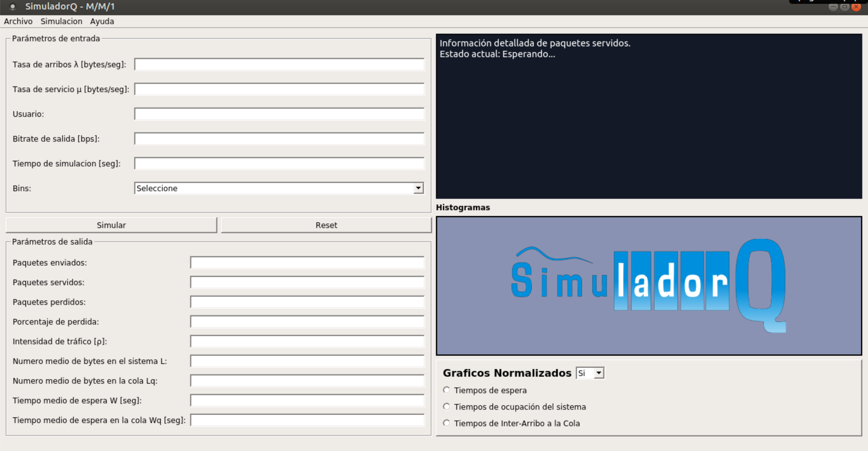Select Tiempos de espera radio button
This screenshot has height=451, width=868.
(x=447, y=390)
